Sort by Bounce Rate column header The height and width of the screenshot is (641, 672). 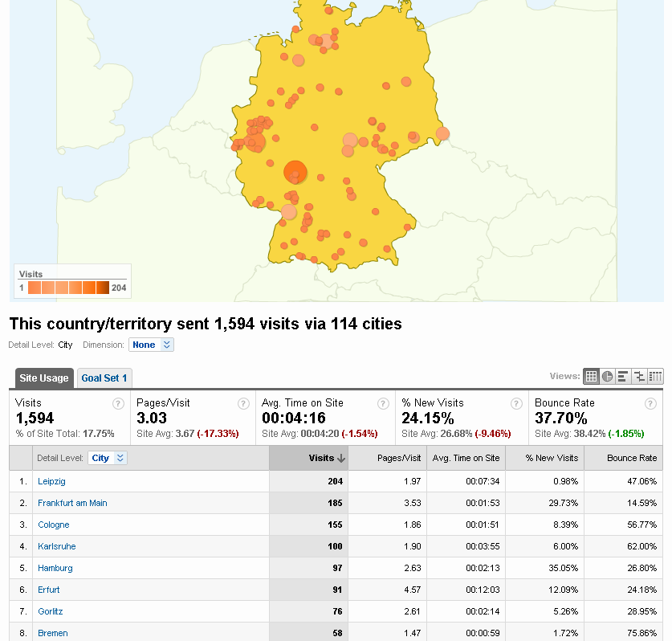[631, 458]
